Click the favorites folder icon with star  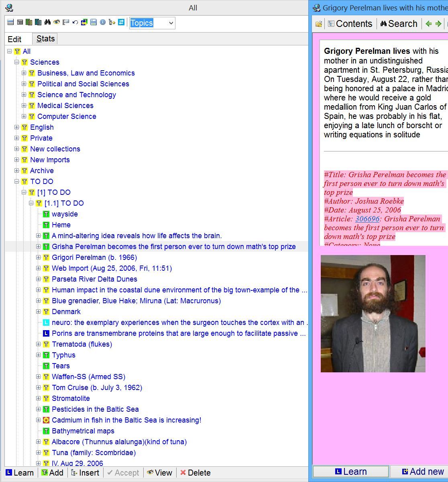[x=319, y=24]
